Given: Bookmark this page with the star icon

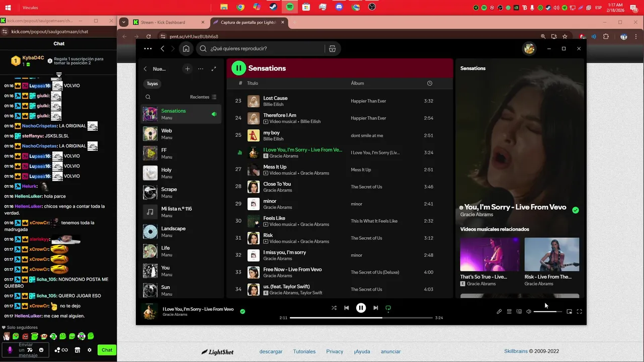Looking at the screenshot, I should [565, 37].
